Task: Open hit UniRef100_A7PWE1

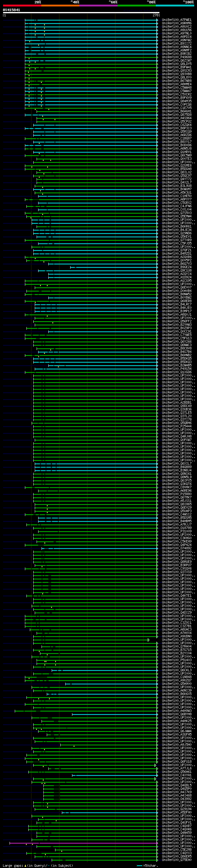Action: [x=176, y=20]
